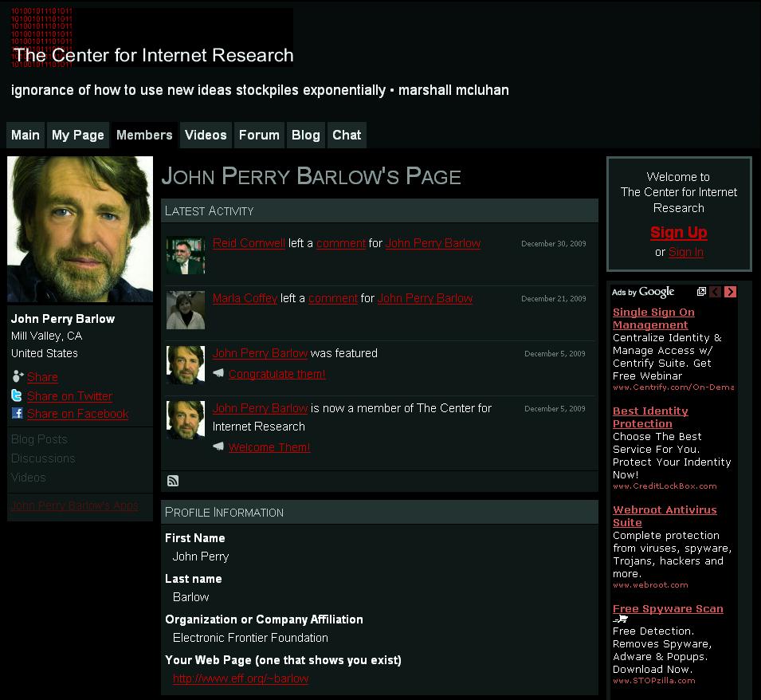Click the Sign Up link
Image resolution: width=761 pixels, height=700 pixels.
pyautogui.click(x=678, y=232)
